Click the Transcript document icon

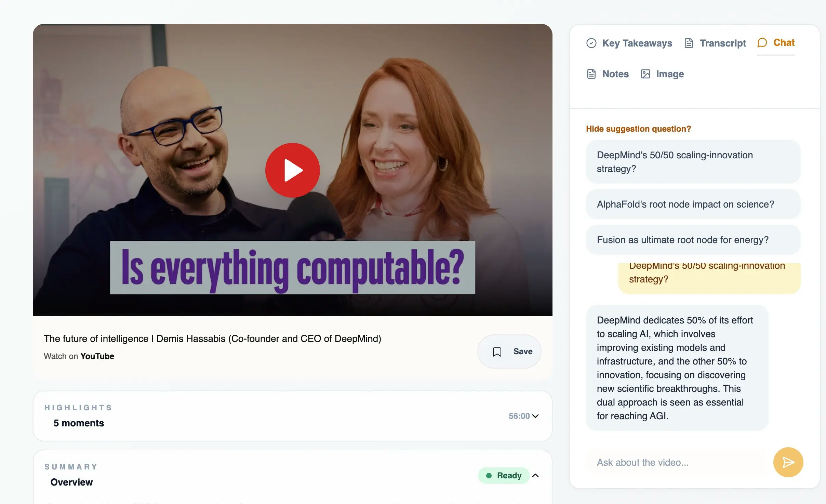coord(689,43)
